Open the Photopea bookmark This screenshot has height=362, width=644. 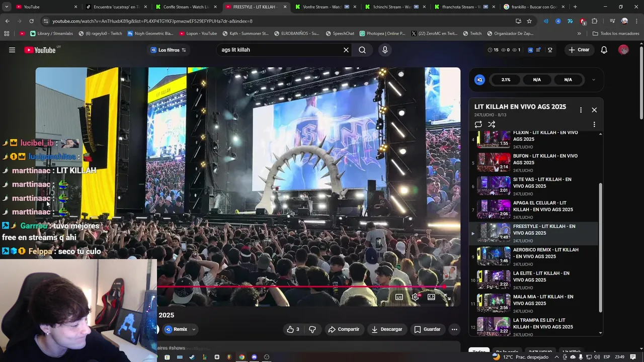tap(382, 34)
